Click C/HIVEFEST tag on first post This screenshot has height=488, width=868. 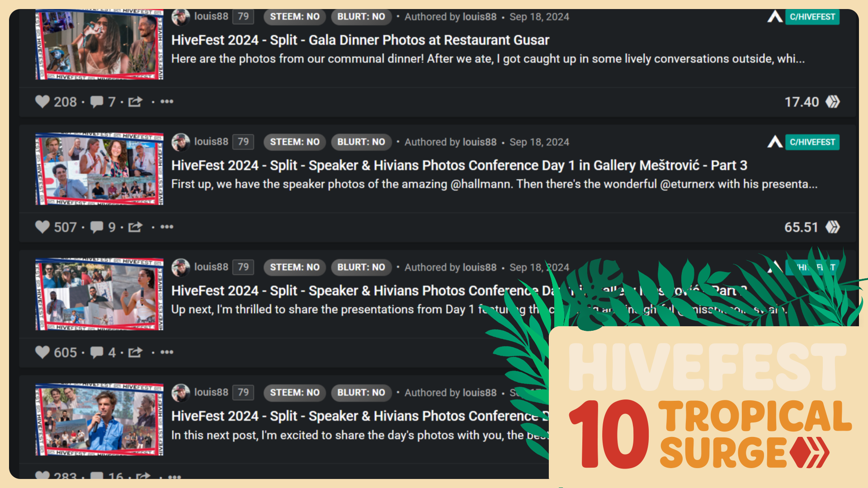point(812,17)
